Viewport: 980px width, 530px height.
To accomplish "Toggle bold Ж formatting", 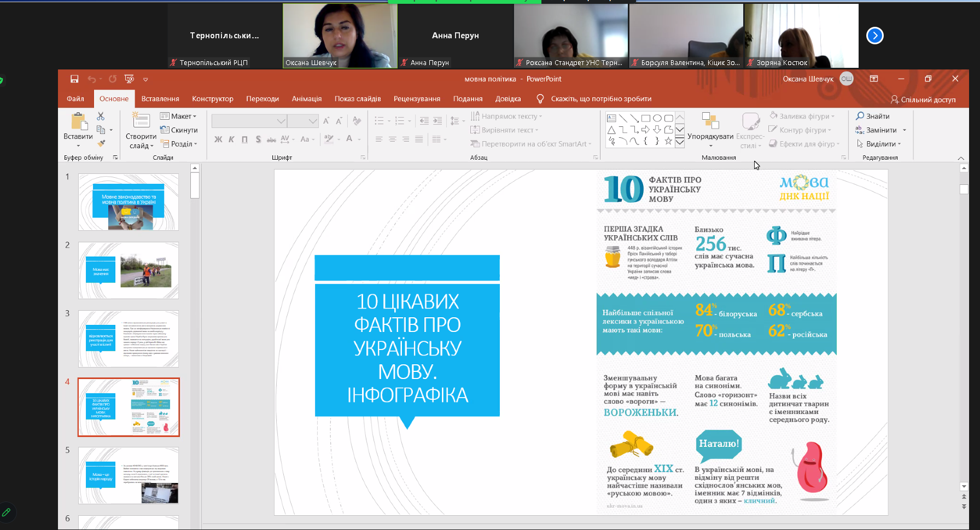I will click(x=218, y=139).
